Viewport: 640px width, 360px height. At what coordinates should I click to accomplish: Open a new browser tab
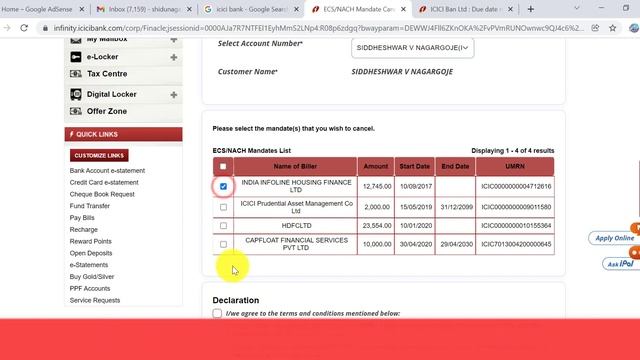point(531,9)
